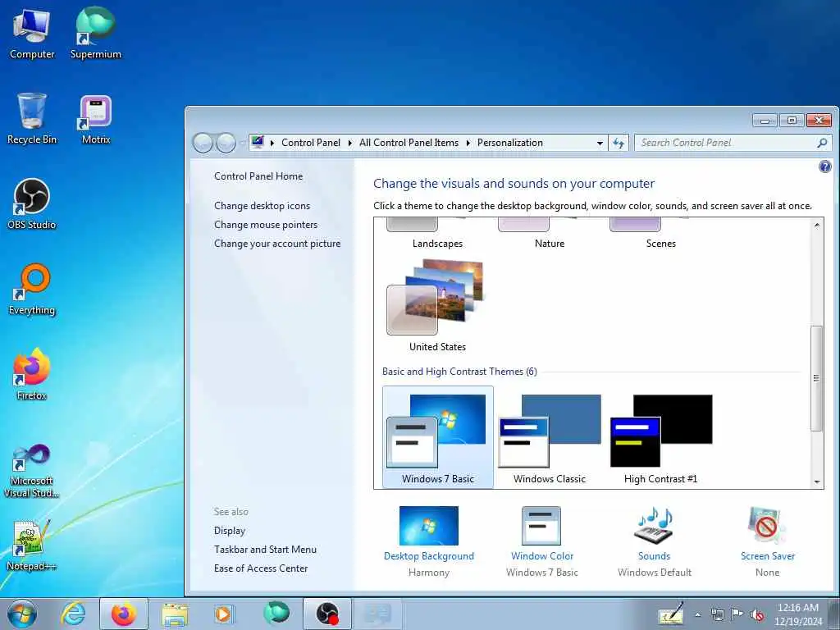The width and height of the screenshot is (840, 630).
Task: Select the Motrix desktop shortcut
Action: (x=96, y=119)
